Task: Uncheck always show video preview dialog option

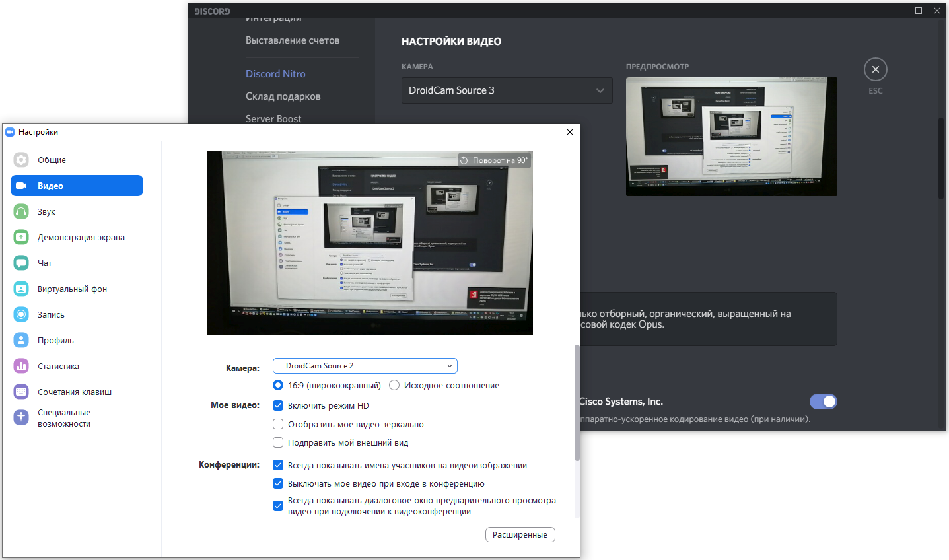Action: pos(278,506)
